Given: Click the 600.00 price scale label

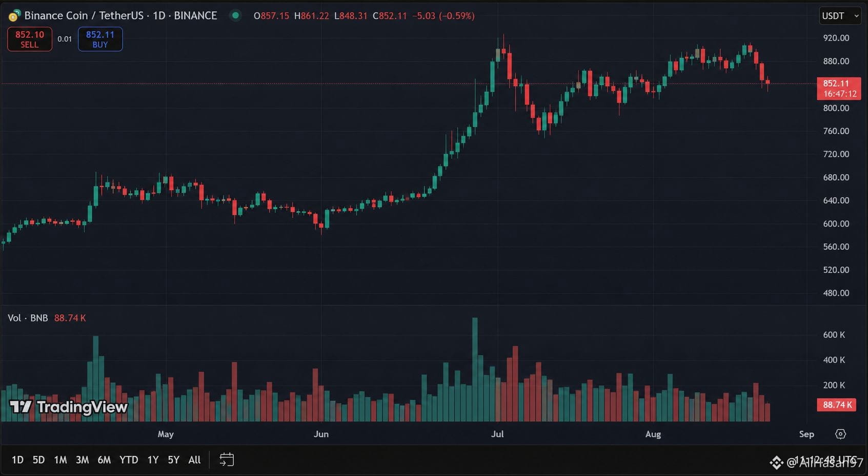Looking at the screenshot, I should [836, 223].
